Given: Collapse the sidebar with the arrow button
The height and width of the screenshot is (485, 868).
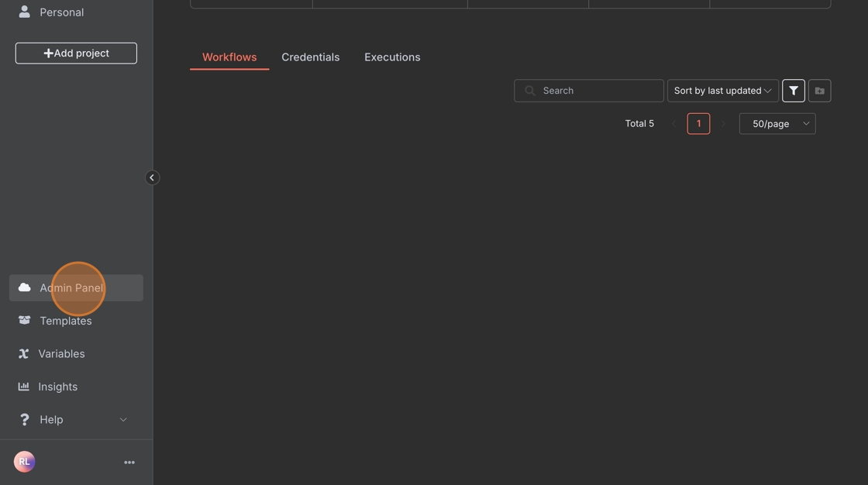Looking at the screenshot, I should pos(152,177).
